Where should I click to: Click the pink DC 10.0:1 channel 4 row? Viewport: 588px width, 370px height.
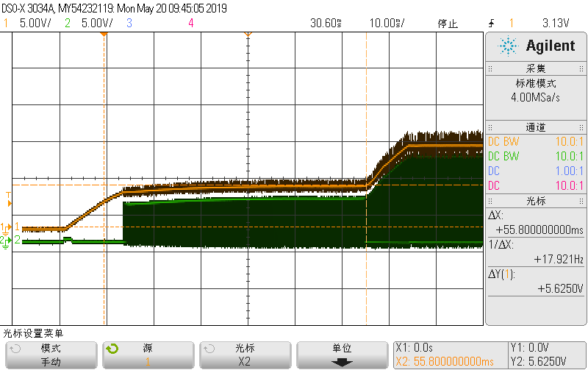536,185
